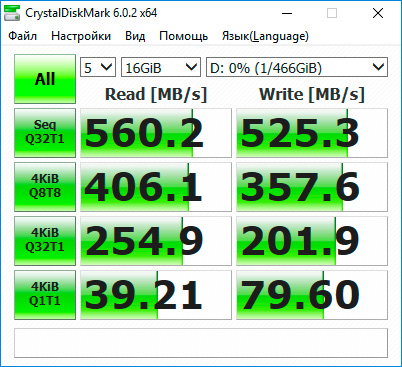Minimize the CrystalDiskMark window
This screenshot has width=402, height=367.
click(x=287, y=13)
